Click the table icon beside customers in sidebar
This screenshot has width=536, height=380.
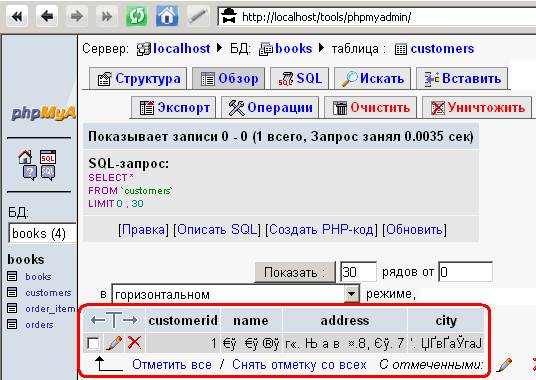pos(12,292)
